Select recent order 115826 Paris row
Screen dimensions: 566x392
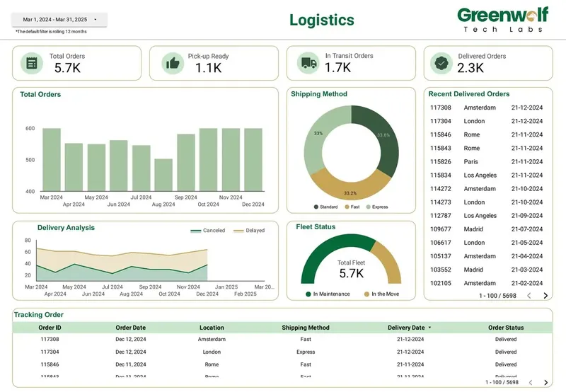tap(486, 162)
